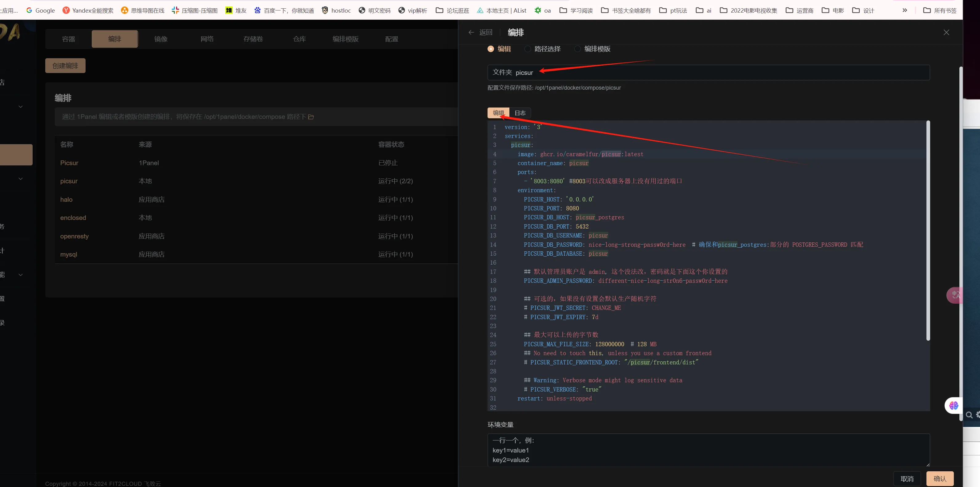
Task: Open the 百度一下 bookmark
Action: [284, 10]
